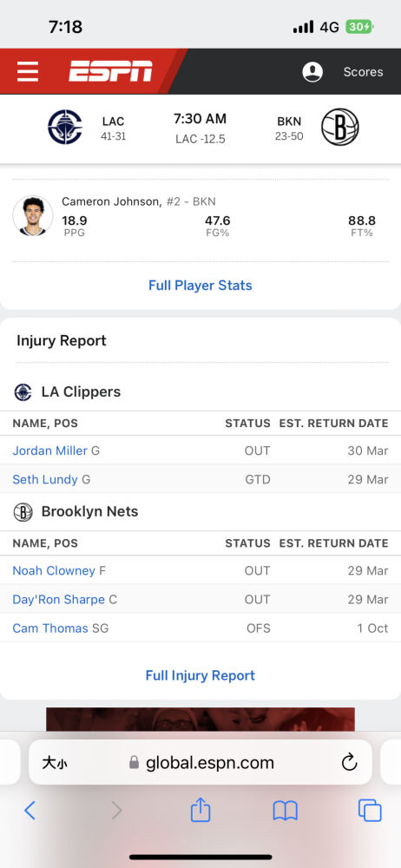Viewport: 401px width, 868px height.
Task: Show all open Safari tabs
Action: pyautogui.click(x=370, y=811)
